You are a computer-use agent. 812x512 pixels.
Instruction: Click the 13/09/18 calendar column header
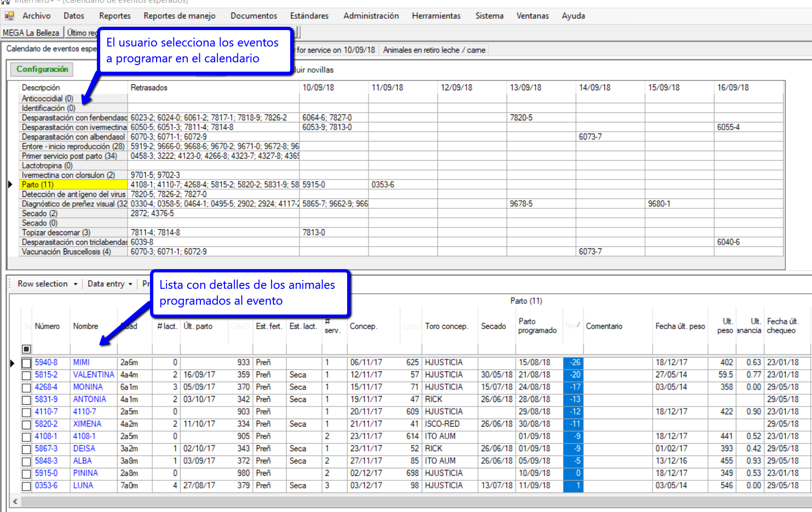point(541,88)
